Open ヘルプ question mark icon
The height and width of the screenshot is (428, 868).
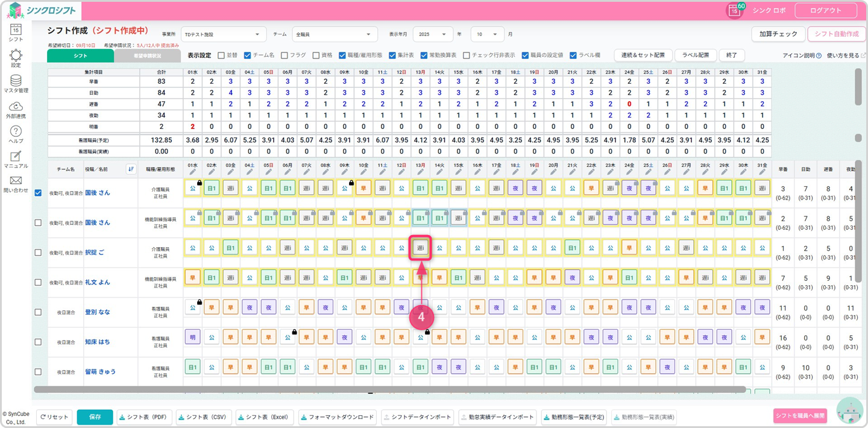(x=16, y=132)
